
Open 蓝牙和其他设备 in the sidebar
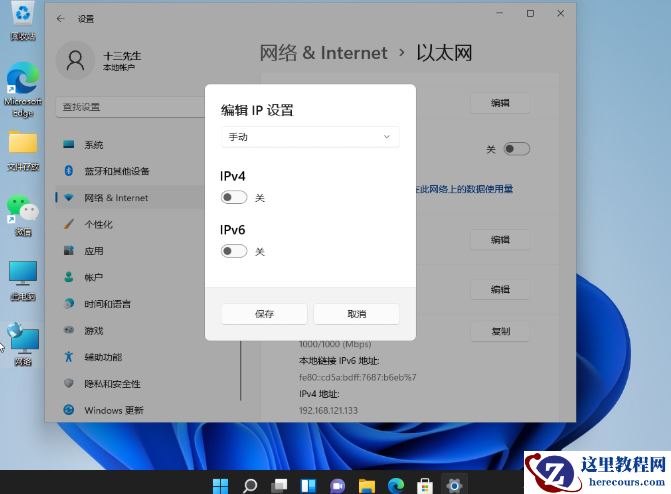click(x=130, y=171)
